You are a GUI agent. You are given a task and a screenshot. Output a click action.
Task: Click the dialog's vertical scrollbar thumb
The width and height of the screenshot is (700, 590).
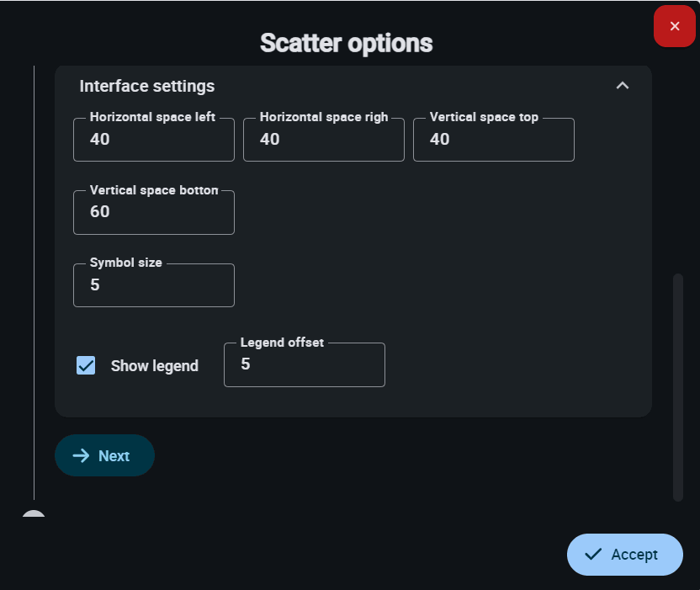tap(678, 387)
